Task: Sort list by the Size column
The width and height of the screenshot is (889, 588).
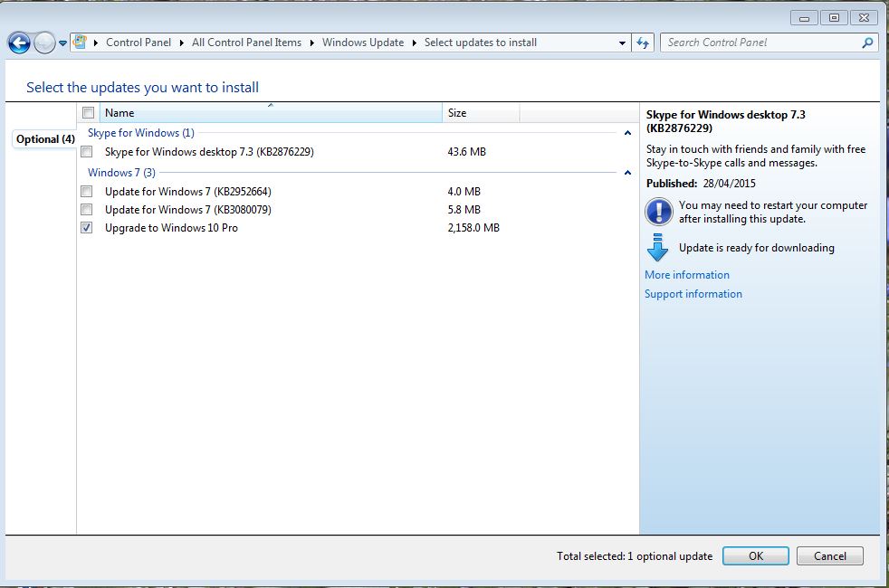Action: click(480, 113)
